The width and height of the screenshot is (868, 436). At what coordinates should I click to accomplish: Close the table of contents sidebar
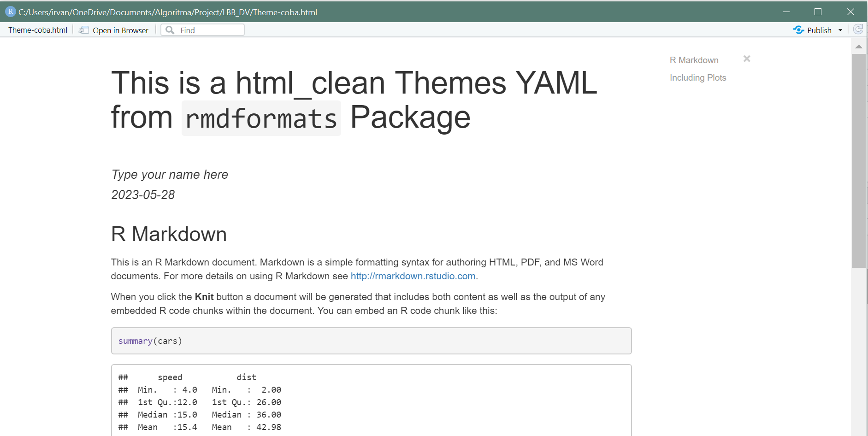[x=747, y=59]
